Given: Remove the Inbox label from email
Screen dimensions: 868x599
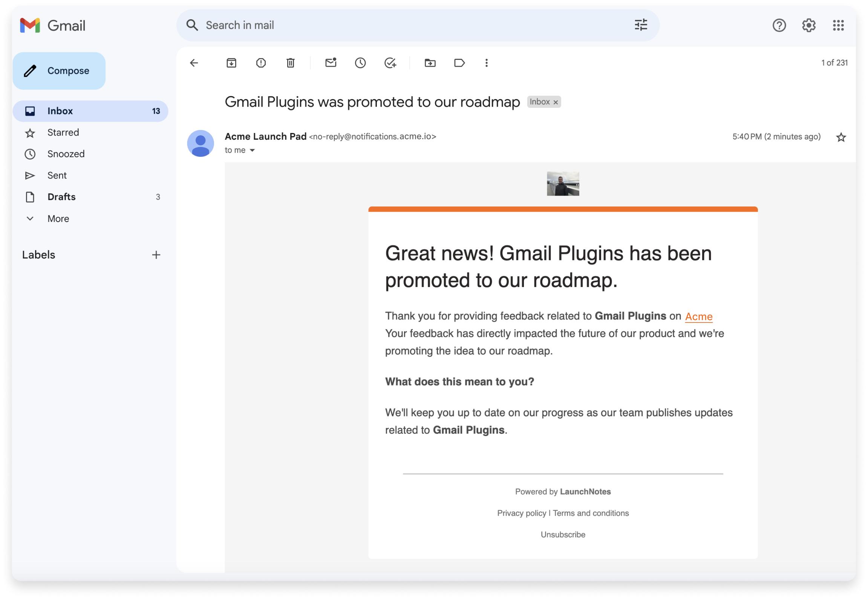Looking at the screenshot, I should pyautogui.click(x=555, y=102).
